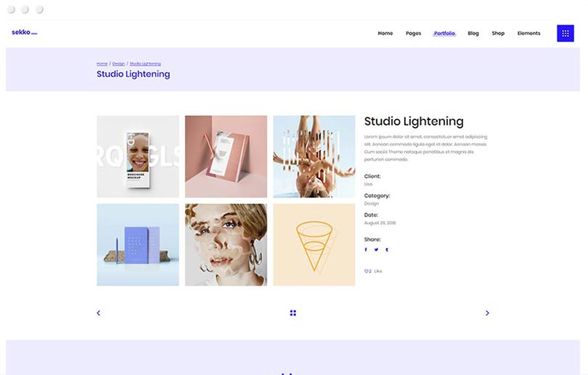Click the heart like icon
This screenshot has width=588, height=375.
click(x=367, y=271)
